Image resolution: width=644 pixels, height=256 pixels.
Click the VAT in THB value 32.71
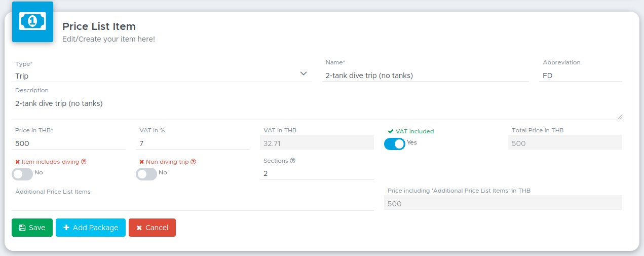pyautogui.click(x=317, y=143)
